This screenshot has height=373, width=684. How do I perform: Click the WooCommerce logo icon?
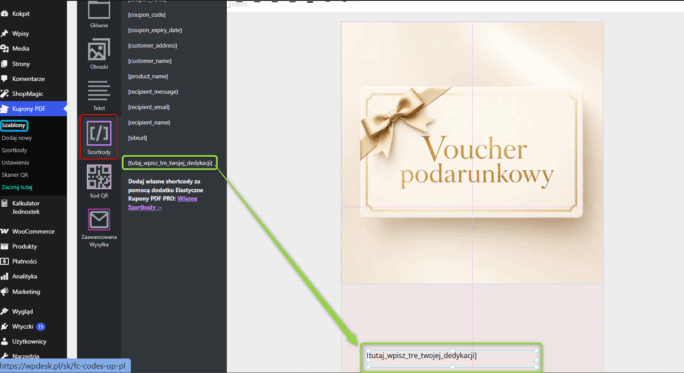pos(4,232)
